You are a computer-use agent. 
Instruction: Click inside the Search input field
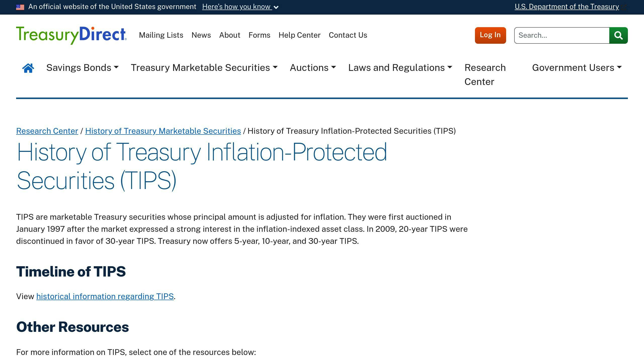(553, 35)
